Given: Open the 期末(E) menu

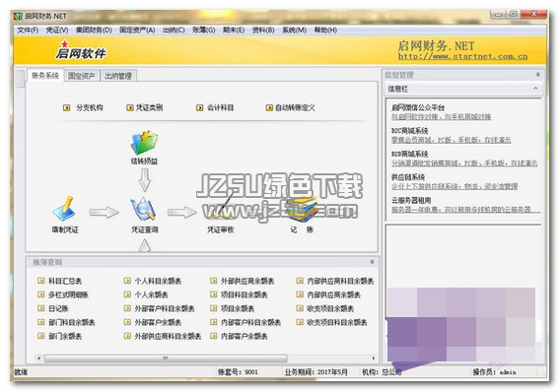Looking at the screenshot, I should point(234,31).
